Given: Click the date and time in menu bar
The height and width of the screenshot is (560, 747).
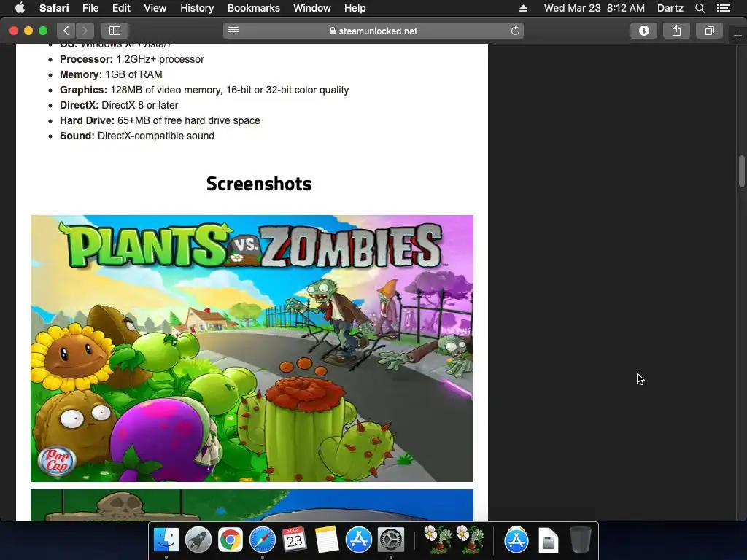Looking at the screenshot, I should (594, 8).
